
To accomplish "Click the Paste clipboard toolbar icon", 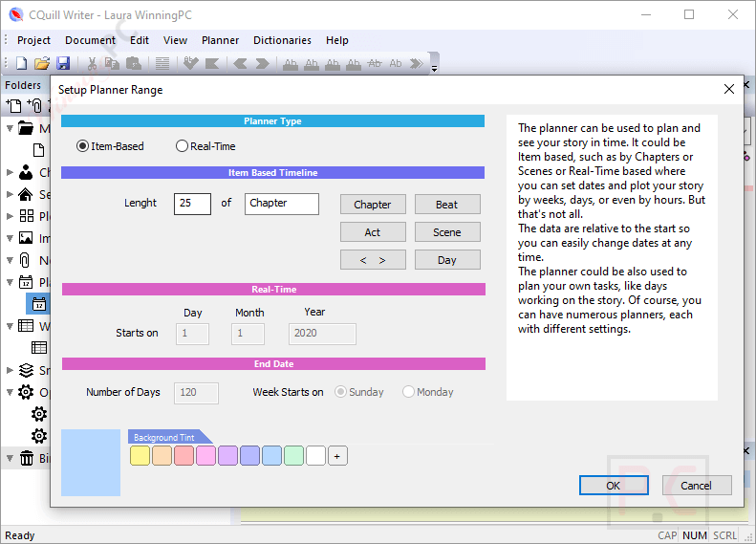I will tap(134, 63).
